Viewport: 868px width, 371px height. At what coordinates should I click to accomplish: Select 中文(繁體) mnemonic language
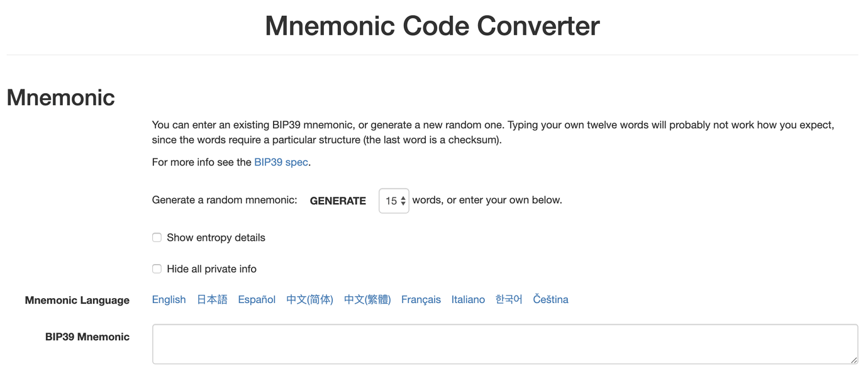tap(367, 300)
